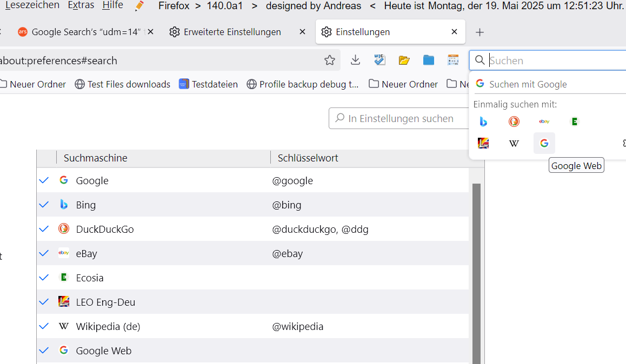
Task: Uncheck the Wikipedia (de) checkmark
Action: point(44,326)
